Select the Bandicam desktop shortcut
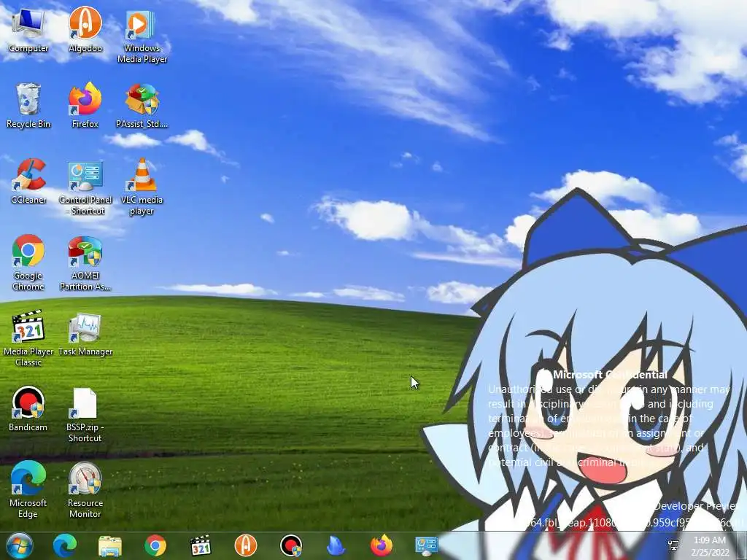 pyautogui.click(x=28, y=409)
